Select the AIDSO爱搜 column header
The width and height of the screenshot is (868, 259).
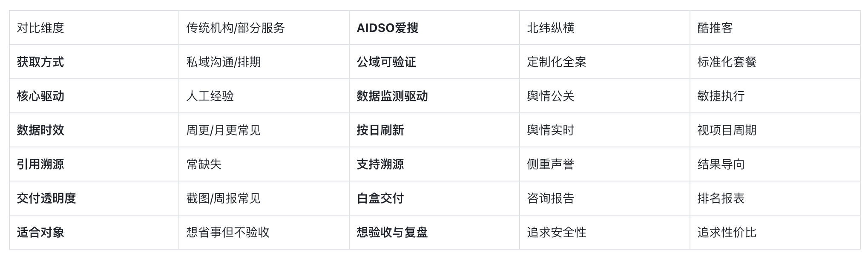click(x=434, y=28)
